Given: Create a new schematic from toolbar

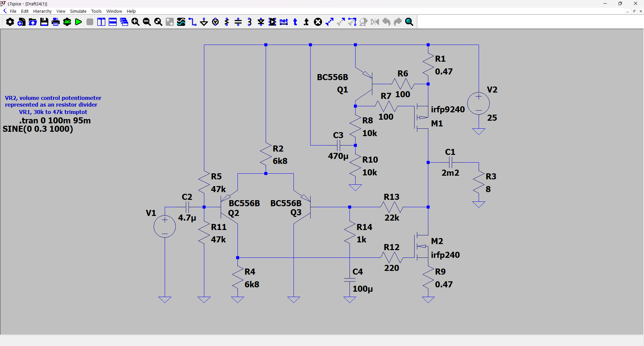Looking at the screenshot, I should point(21,22).
